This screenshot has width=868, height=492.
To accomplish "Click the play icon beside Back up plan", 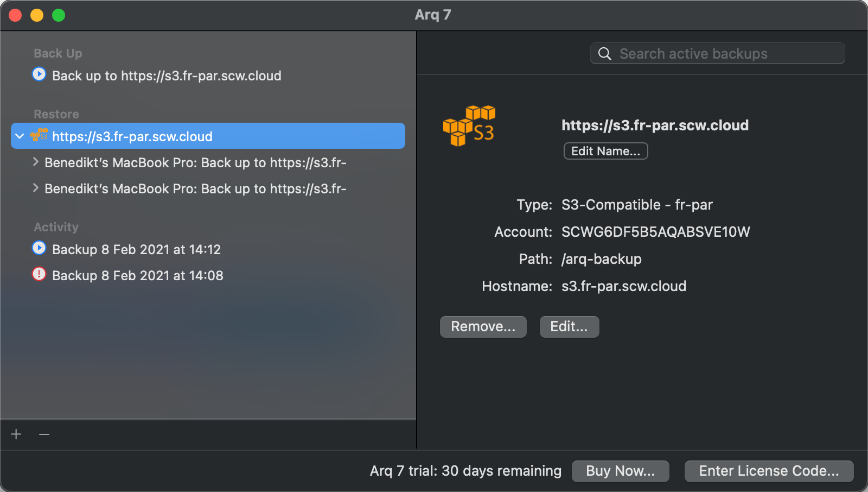I will pyautogui.click(x=39, y=74).
